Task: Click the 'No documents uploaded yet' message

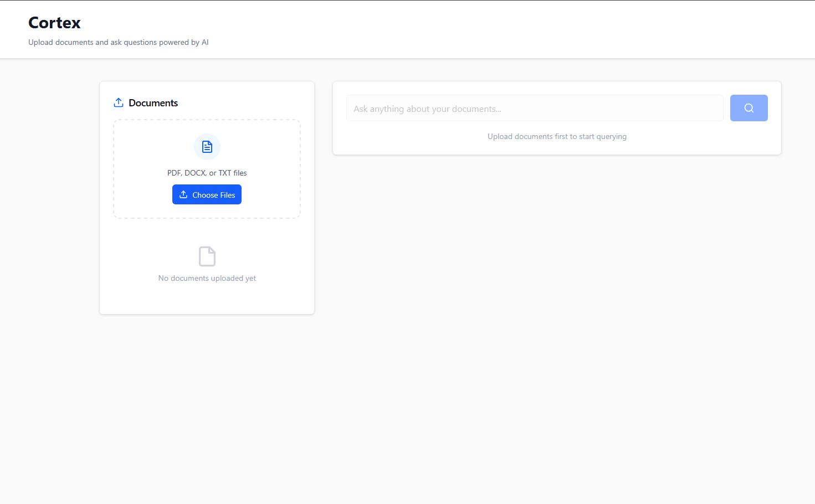Action: pos(207,277)
